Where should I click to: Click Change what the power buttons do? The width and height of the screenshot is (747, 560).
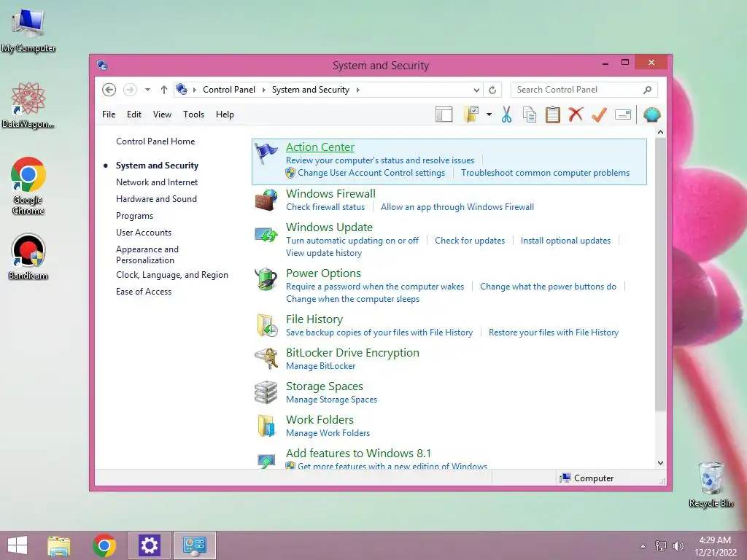(x=548, y=287)
